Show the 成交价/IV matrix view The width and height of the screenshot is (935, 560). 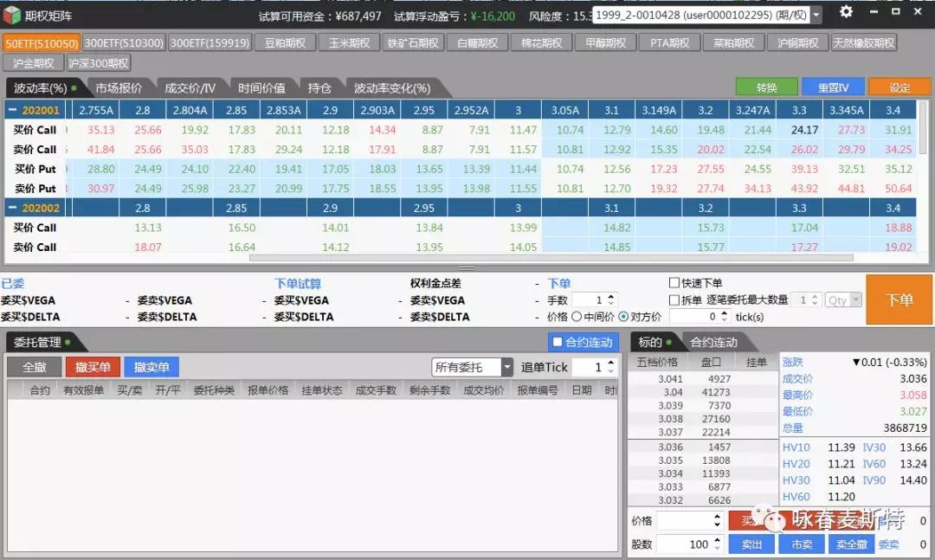(190, 88)
